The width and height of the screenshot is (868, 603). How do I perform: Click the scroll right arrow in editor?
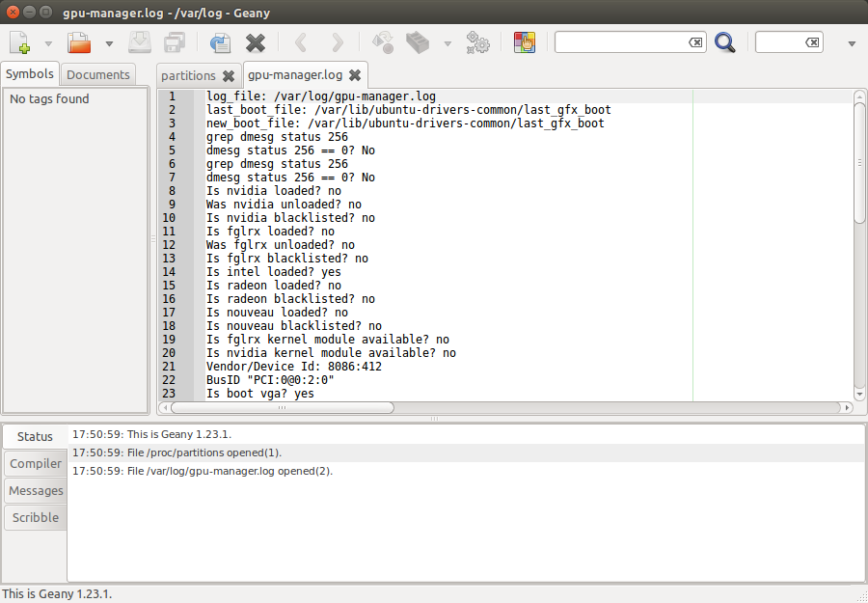(x=847, y=407)
